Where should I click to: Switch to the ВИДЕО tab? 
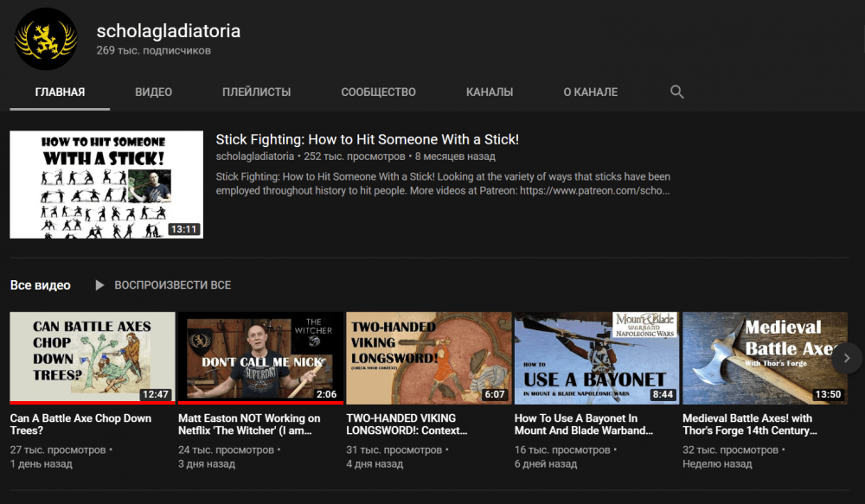[153, 92]
